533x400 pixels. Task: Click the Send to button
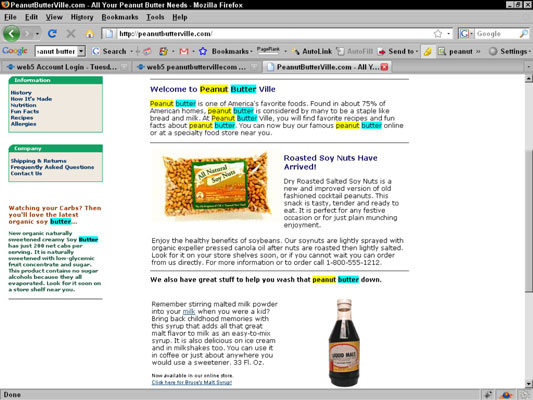coord(398,51)
